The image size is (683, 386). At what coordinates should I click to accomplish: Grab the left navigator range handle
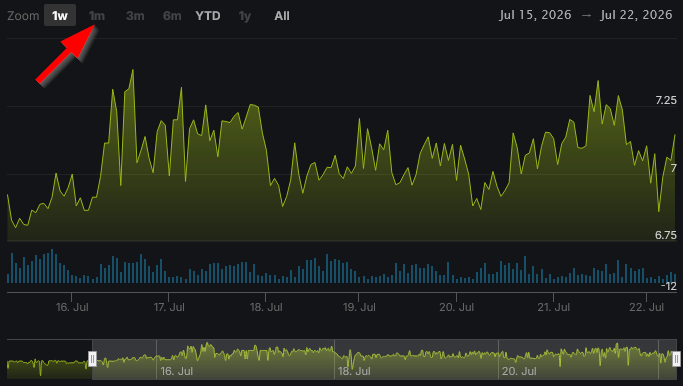[x=92, y=359]
